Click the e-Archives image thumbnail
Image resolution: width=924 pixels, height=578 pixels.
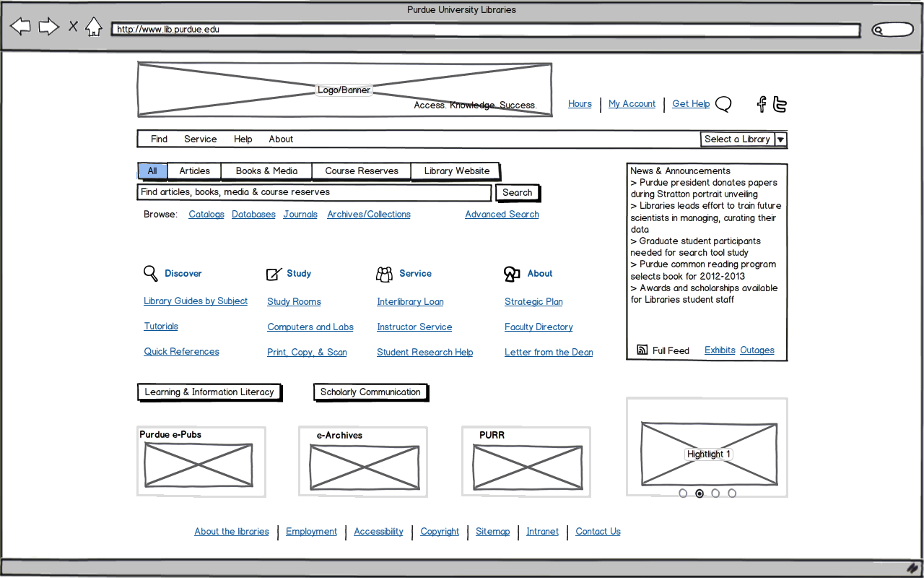pyautogui.click(x=365, y=467)
